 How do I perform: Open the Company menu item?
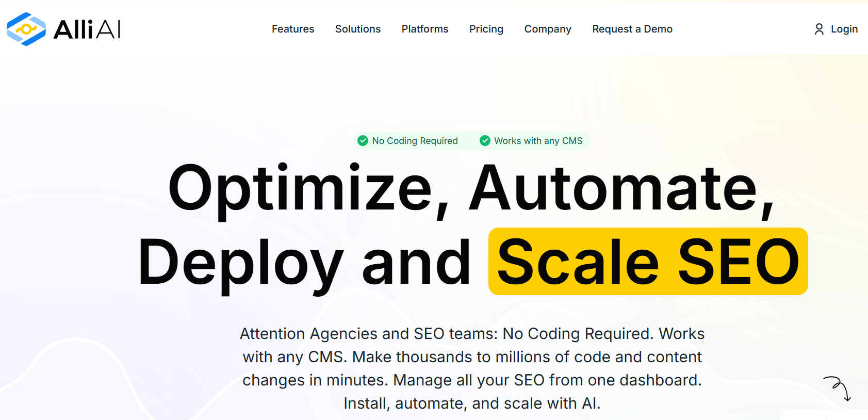[x=548, y=29]
